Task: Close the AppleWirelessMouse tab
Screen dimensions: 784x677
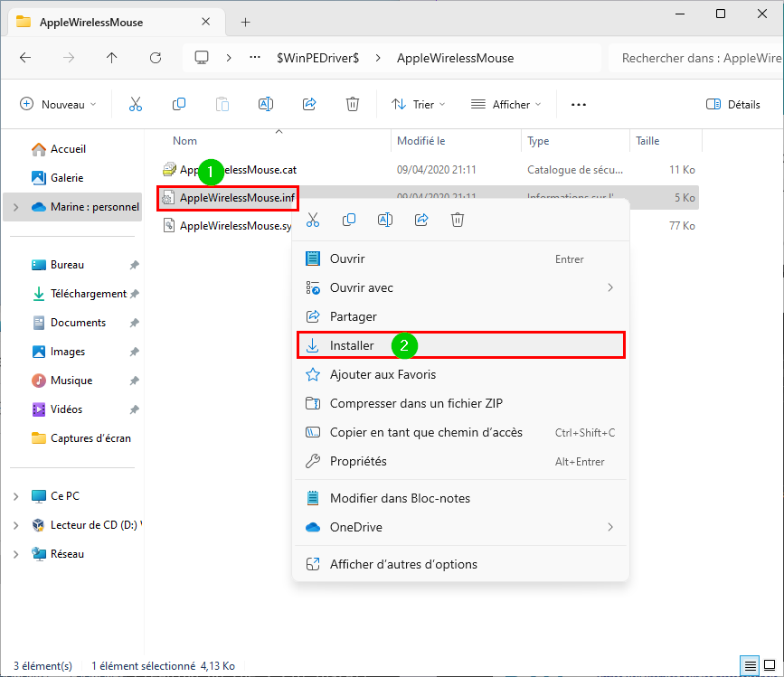Action: pos(205,22)
